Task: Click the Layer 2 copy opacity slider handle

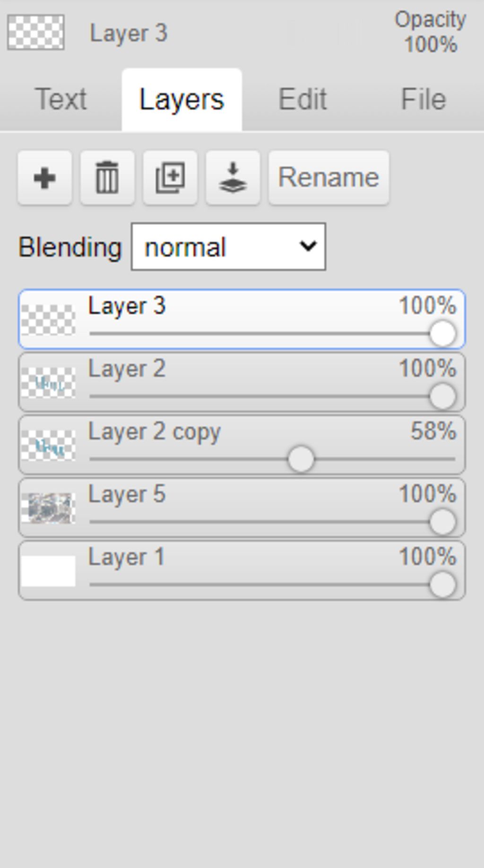Action: [x=301, y=459]
